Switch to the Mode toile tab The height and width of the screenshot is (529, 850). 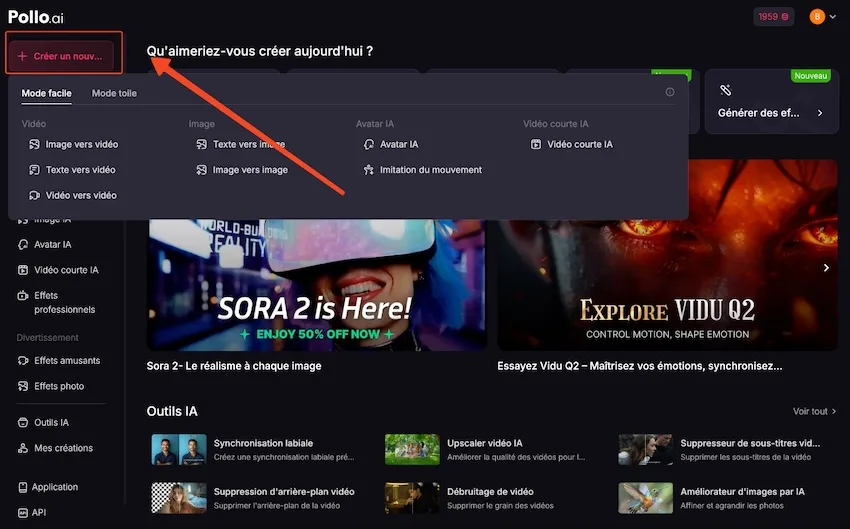coord(114,93)
